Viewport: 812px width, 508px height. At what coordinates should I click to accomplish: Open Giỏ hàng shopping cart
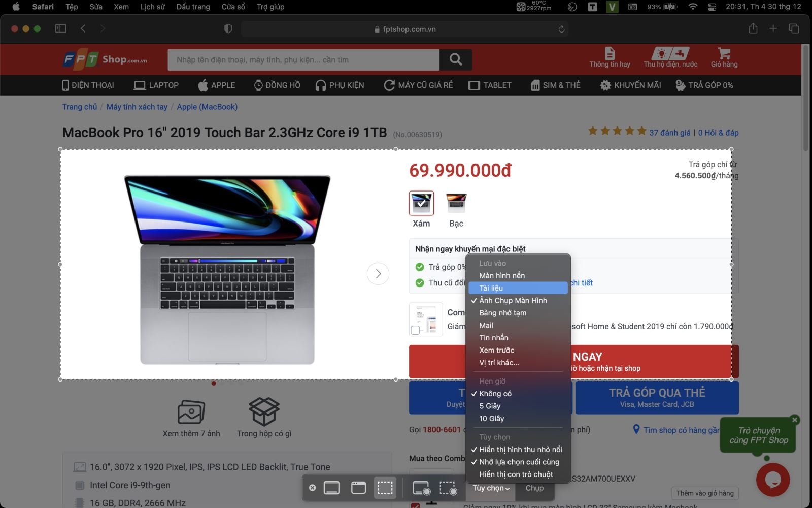[724, 57]
